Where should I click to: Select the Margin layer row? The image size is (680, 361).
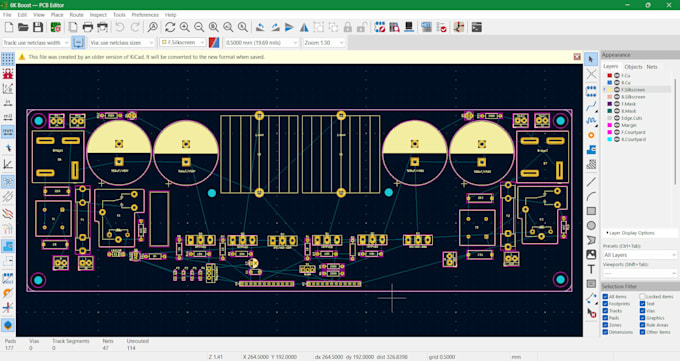click(638, 125)
